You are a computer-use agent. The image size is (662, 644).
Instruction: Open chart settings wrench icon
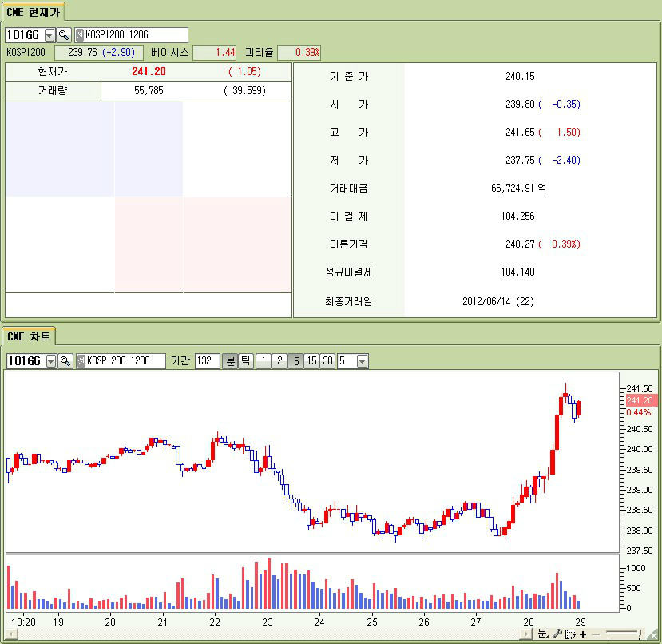[x=557, y=634]
